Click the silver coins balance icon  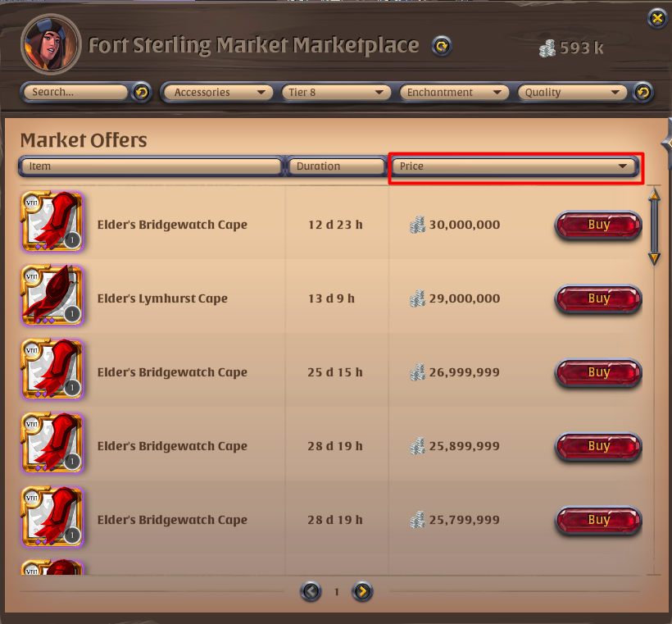tap(547, 48)
